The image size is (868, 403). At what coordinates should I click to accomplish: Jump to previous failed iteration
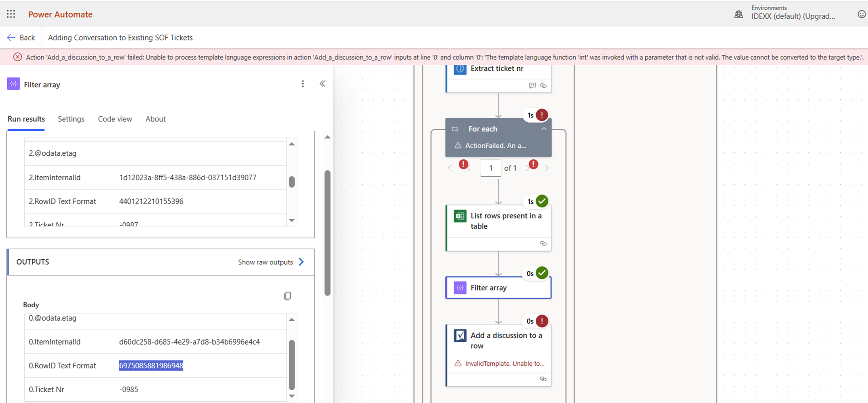click(x=464, y=165)
